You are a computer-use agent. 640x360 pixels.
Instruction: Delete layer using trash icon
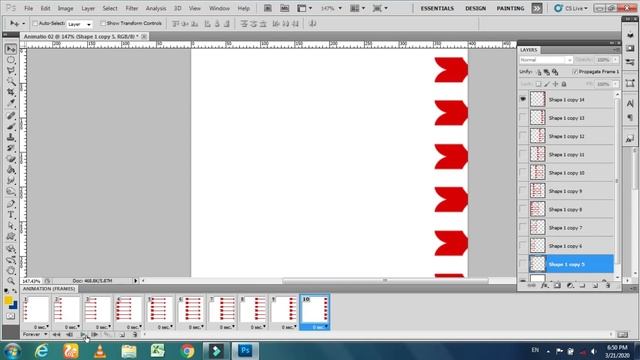(x=608, y=286)
